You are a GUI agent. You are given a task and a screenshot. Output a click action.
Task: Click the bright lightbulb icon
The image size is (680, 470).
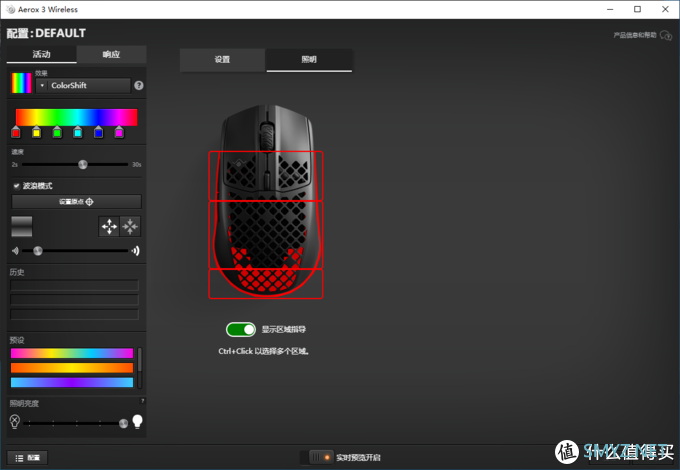[x=137, y=421]
